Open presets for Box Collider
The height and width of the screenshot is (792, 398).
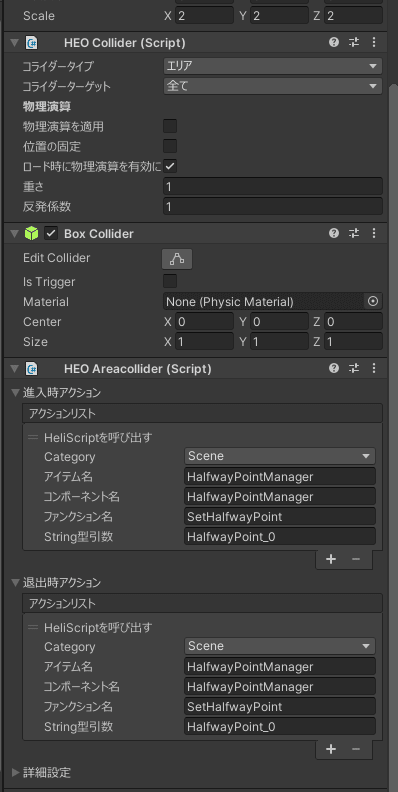point(354,233)
